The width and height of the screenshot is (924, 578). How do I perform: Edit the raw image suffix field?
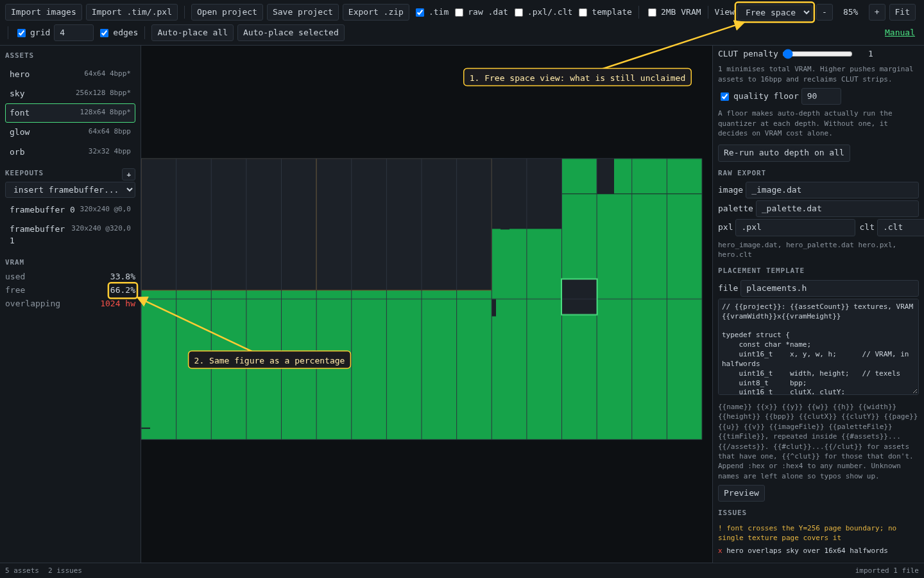pyautogui.click(x=832, y=190)
